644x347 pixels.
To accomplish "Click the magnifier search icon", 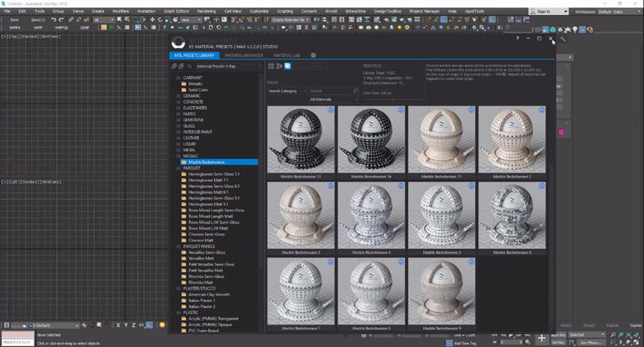I will coord(356,90).
